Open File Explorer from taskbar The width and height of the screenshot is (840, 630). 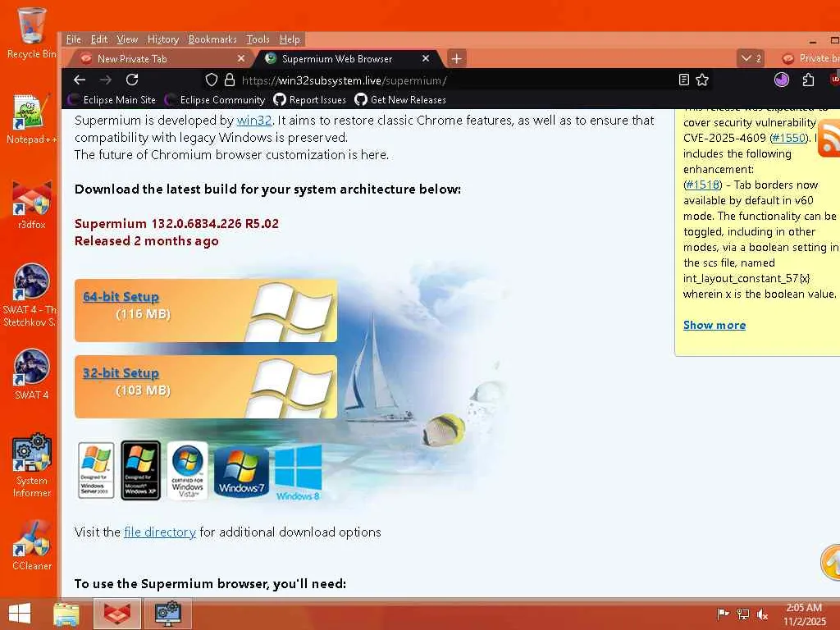66,614
